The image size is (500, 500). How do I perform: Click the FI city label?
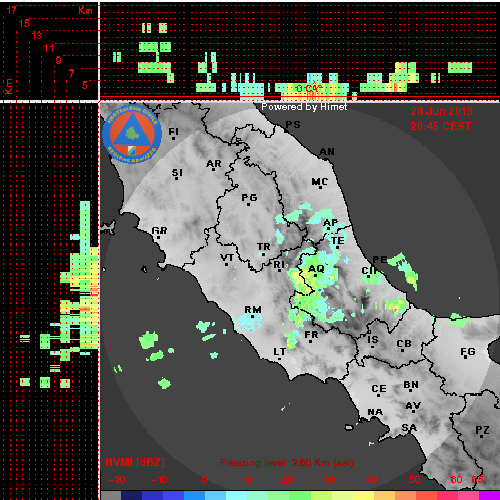pyautogui.click(x=174, y=132)
